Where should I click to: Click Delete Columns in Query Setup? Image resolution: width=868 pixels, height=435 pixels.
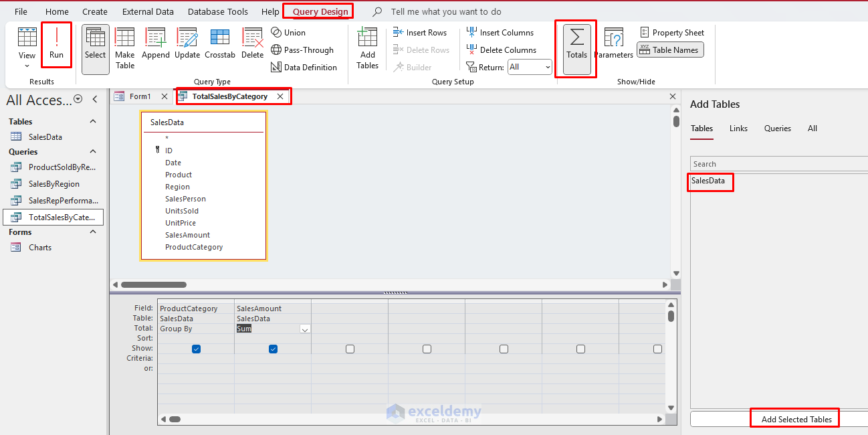coord(501,50)
